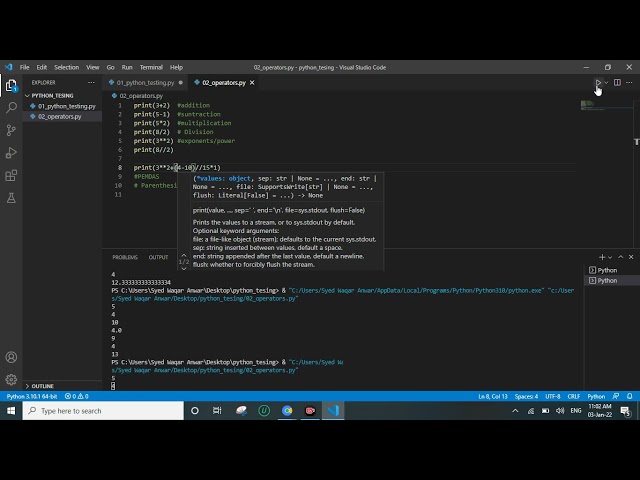Open the Action Center notifications
640x480 pixels.
(625, 411)
